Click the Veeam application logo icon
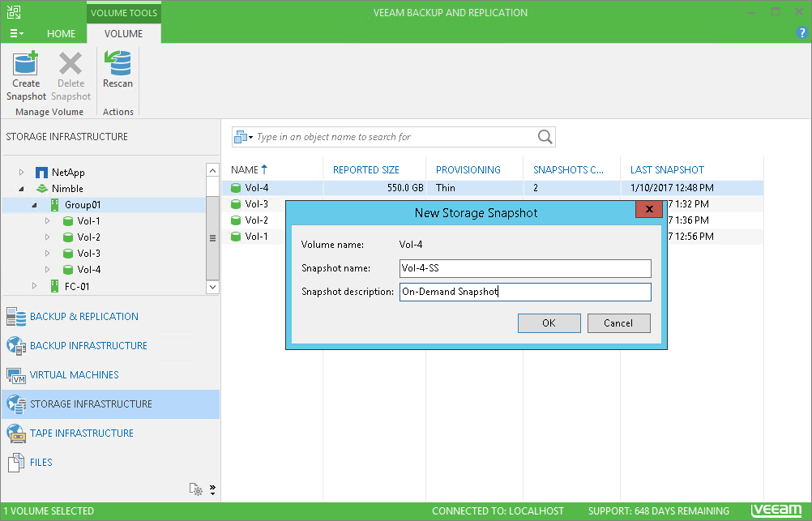Image resolution: width=812 pixels, height=521 pixels. pyautogui.click(x=14, y=12)
